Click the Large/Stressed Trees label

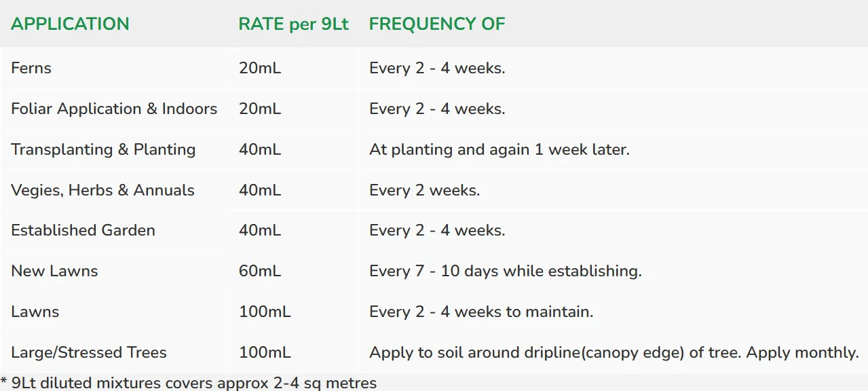89,353
